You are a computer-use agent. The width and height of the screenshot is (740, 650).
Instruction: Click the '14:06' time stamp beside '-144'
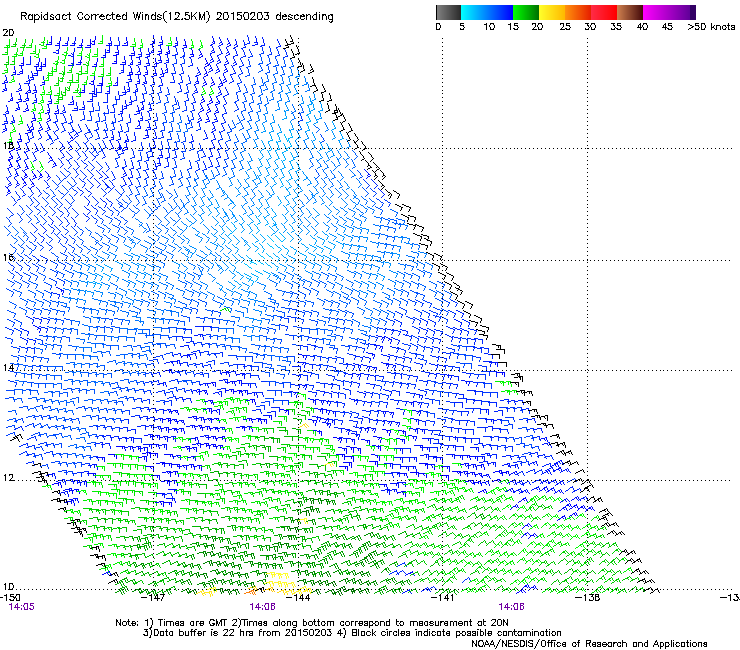pos(262,607)
